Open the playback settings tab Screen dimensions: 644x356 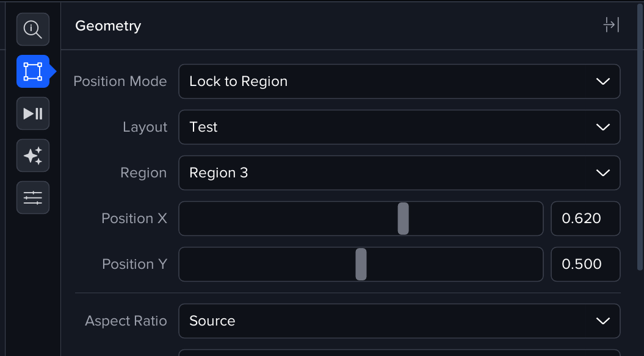pos(33,113)
